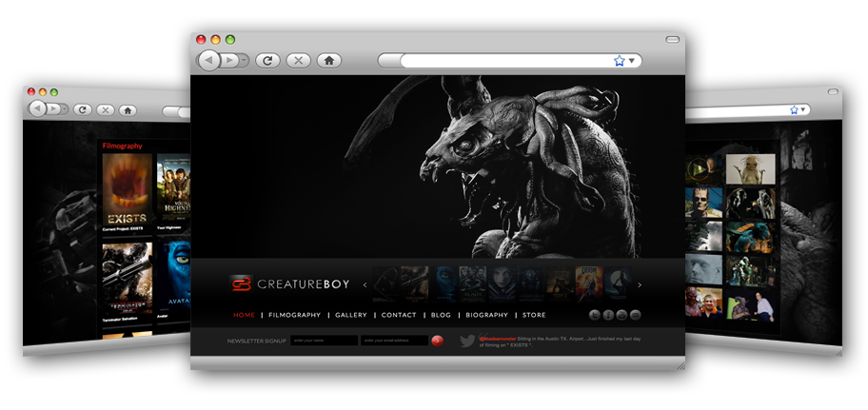Click the grey Twitter bird icon
The width and height of the screenshot is (868, 410).
click(x=467, y=341)
